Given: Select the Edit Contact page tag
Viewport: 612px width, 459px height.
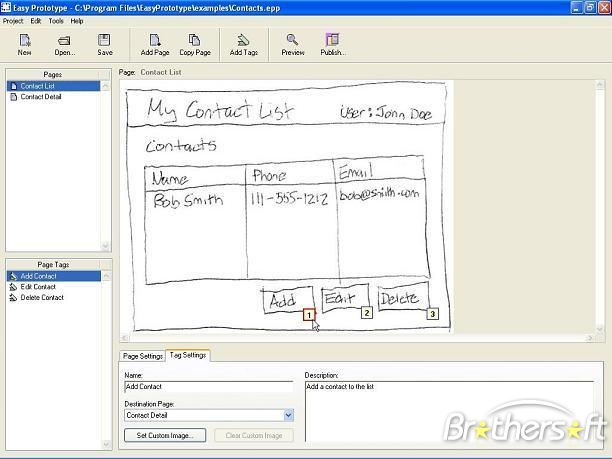Looking at the screenshot, I should point(53,287).
